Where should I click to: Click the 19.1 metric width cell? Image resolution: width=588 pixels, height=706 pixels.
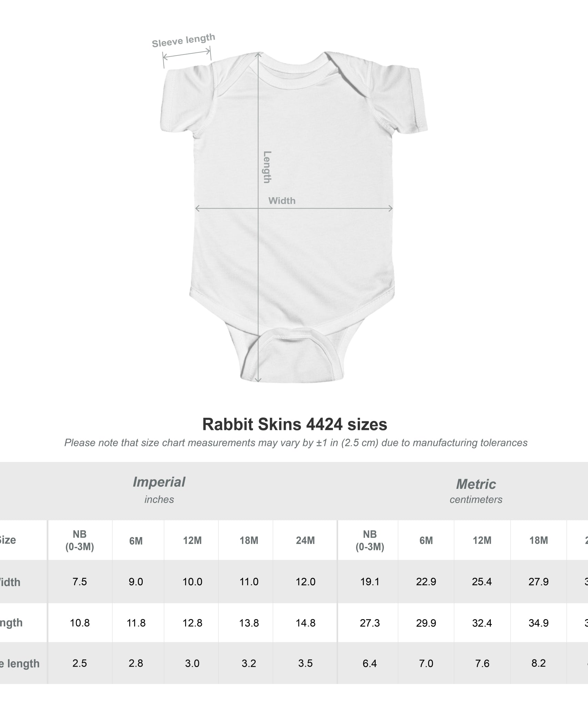click(x=369, y=582)
